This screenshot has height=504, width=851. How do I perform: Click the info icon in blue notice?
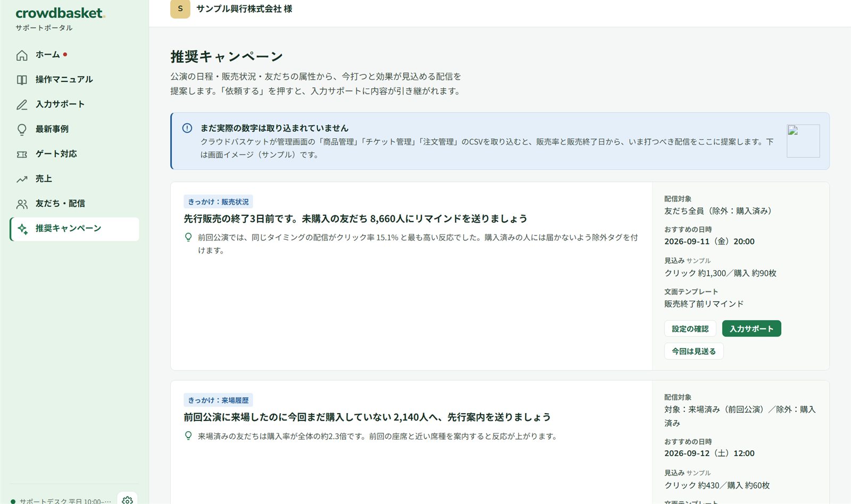[187, 128]
